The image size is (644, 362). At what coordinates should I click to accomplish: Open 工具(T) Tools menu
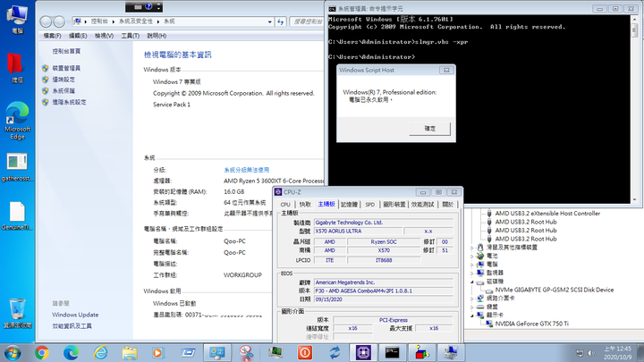131,36
